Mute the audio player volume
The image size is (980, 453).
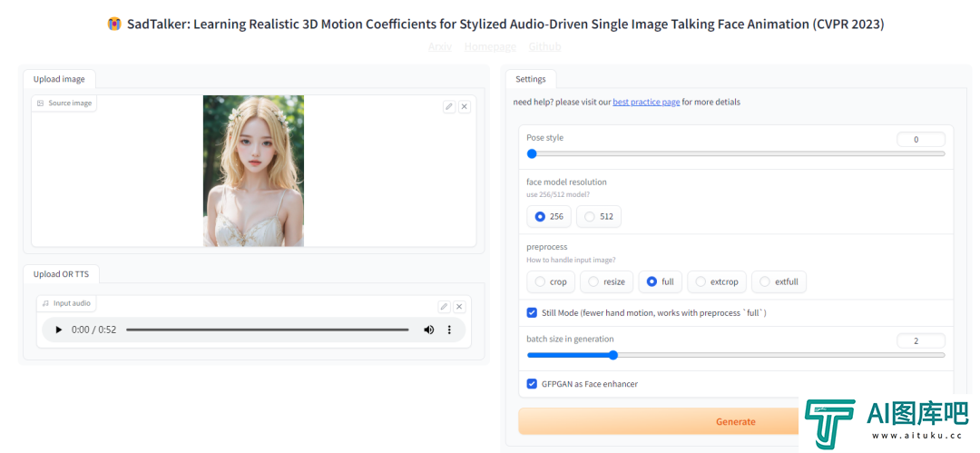tap(428, 330)
